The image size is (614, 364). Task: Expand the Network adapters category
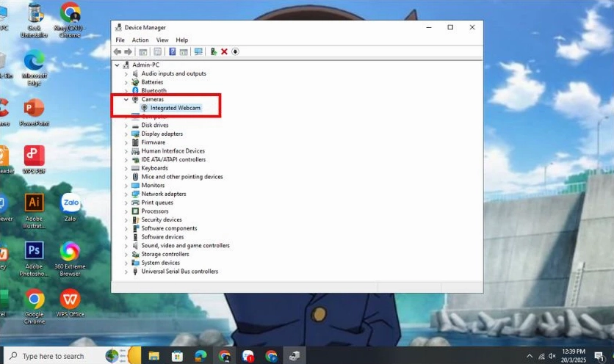tap(126, 194)
